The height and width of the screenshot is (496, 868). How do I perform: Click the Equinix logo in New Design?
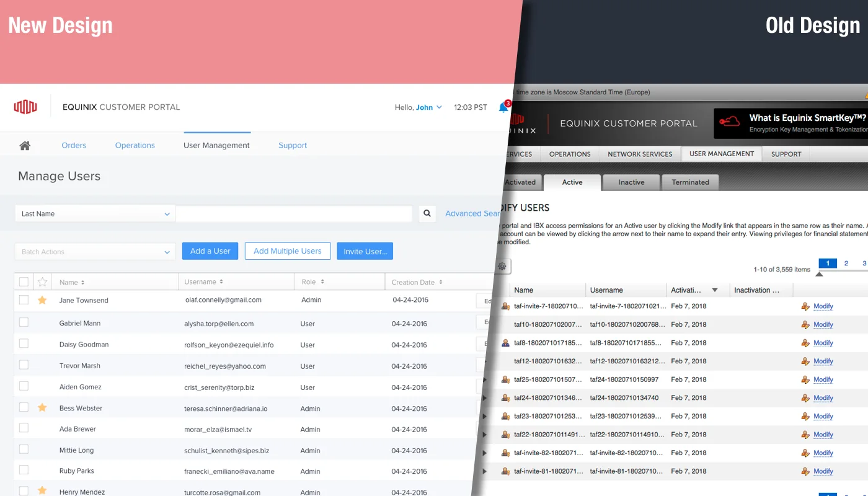[x=25, y=107]
